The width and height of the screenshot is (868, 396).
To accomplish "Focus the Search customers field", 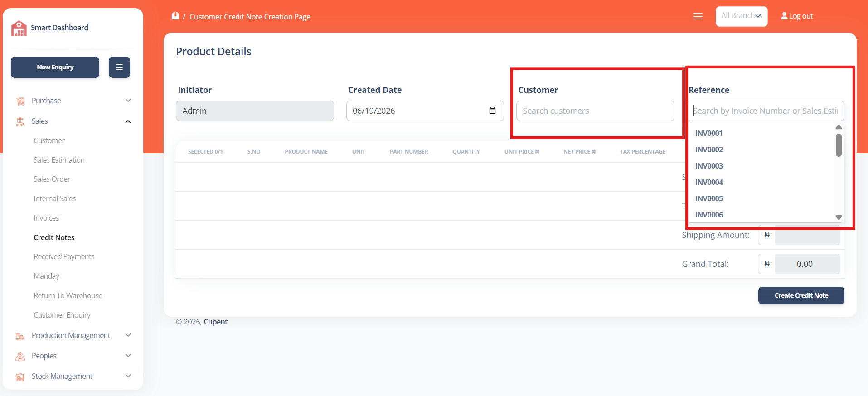I will (595, 111).
